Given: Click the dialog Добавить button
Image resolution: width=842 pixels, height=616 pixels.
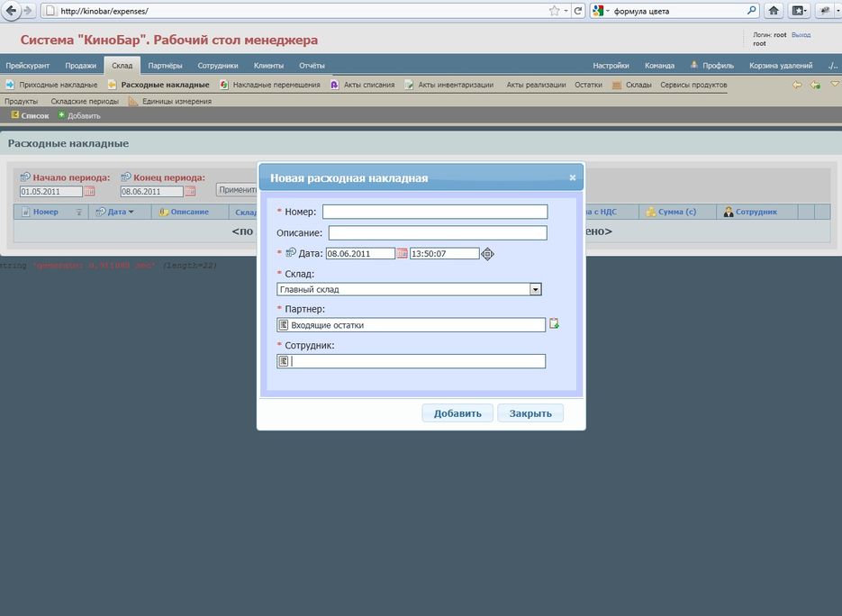Looking at the screenshot, I should [x=457, y=413].
